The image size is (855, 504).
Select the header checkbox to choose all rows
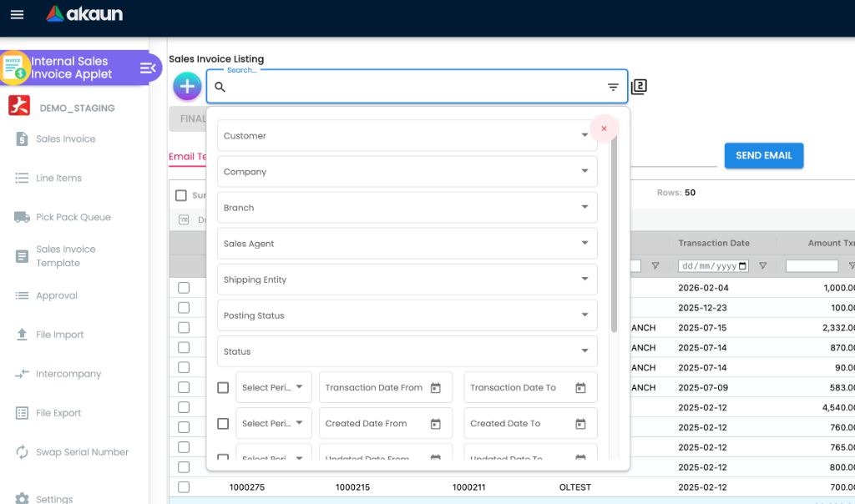tap(181, 194)
